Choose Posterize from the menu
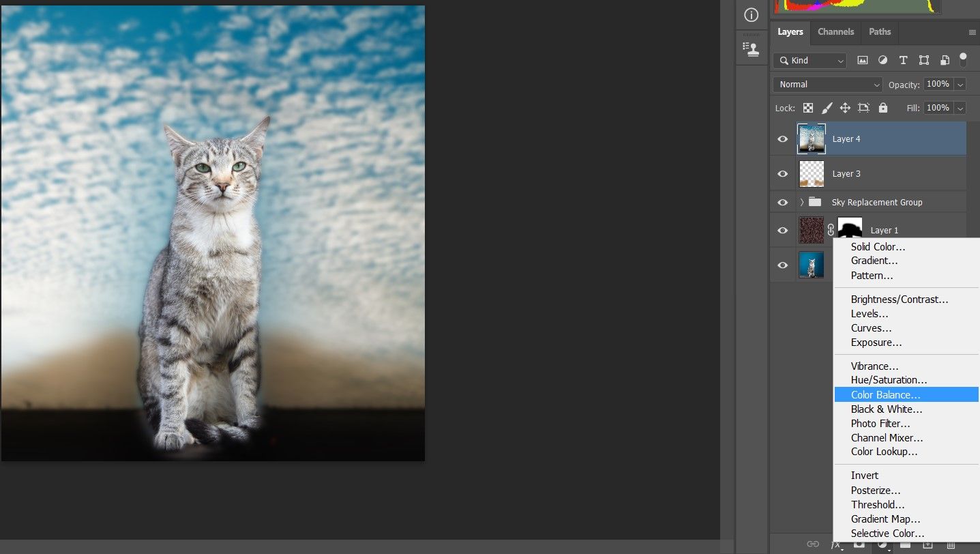 (x=906, y=491)
